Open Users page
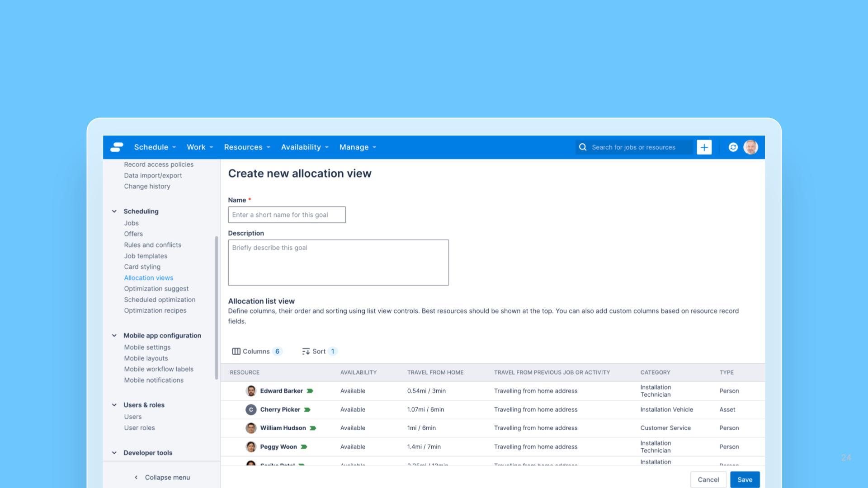 coord(132,417)
